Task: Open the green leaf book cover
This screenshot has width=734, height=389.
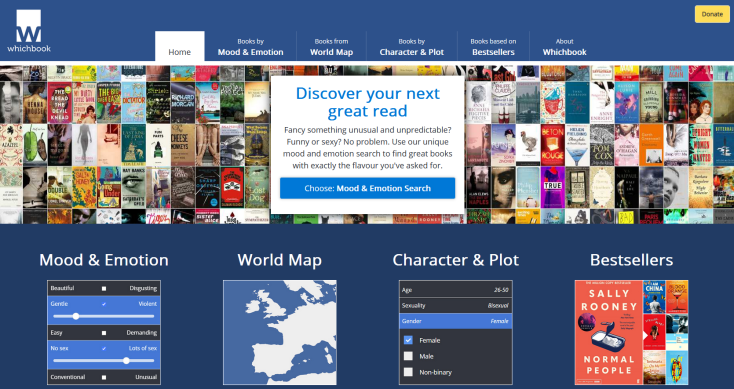Action: click(x=35, y=145)
